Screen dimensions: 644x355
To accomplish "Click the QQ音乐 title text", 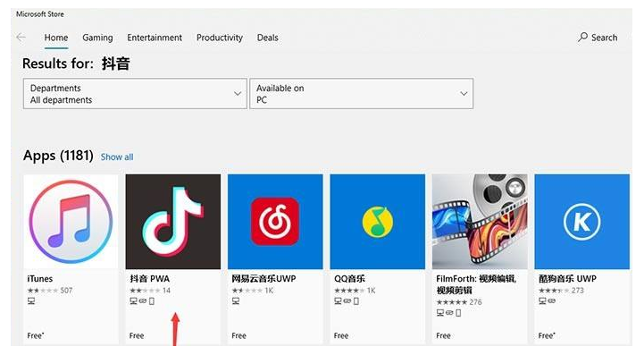I will point(349,278).
